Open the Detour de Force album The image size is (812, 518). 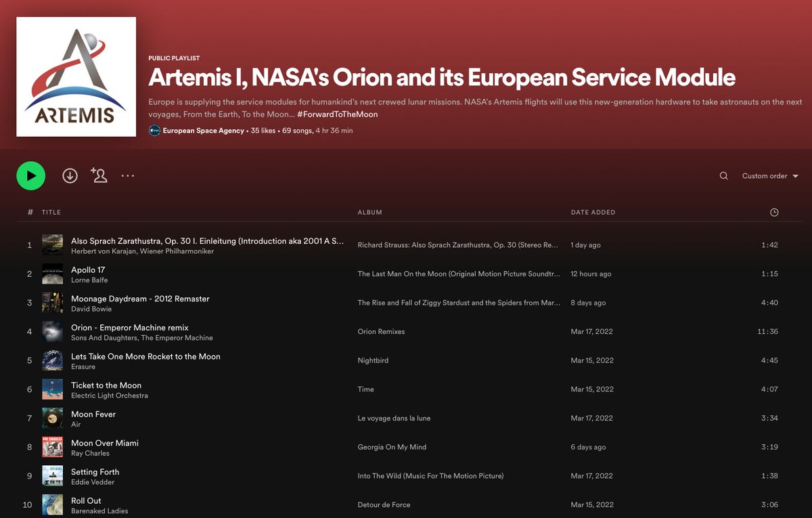(x=384, y=505)
